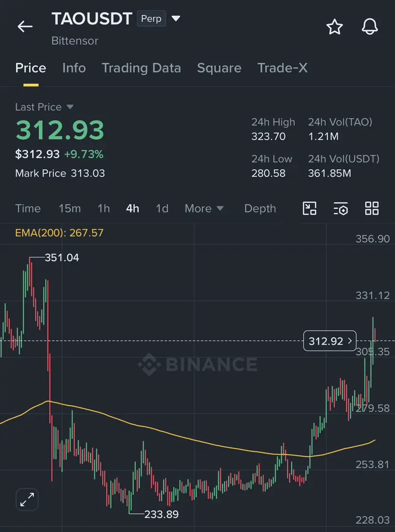The height and width of the screenshot is (532, 395).
Task: Switch to the Depth chart view
Action: point(260,208)
